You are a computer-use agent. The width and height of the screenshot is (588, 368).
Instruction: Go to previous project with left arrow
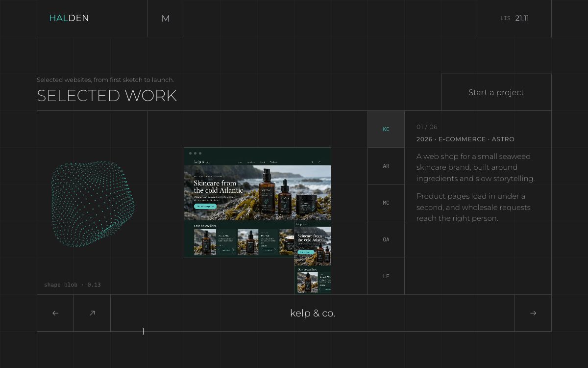55,313
